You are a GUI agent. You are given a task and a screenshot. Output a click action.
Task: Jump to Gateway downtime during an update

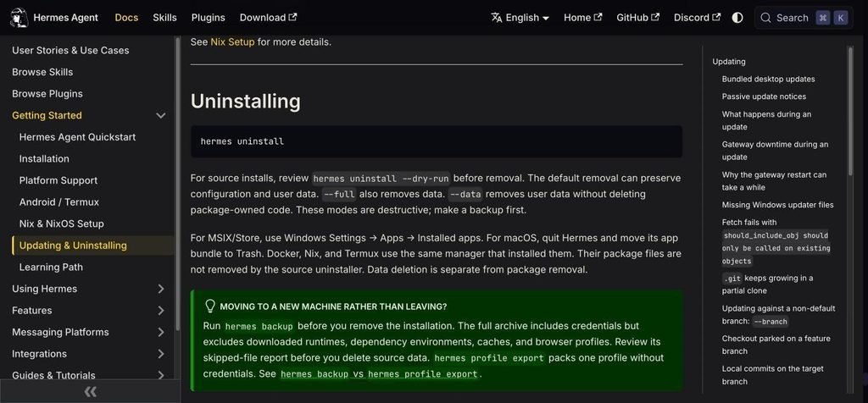tap(775, 151)
